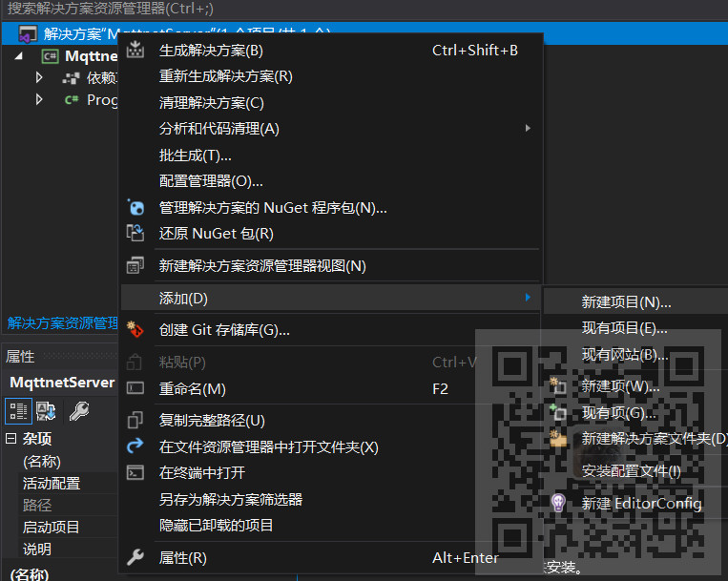Expand the 依赖 dependencies node

click(x=39, y=77)
